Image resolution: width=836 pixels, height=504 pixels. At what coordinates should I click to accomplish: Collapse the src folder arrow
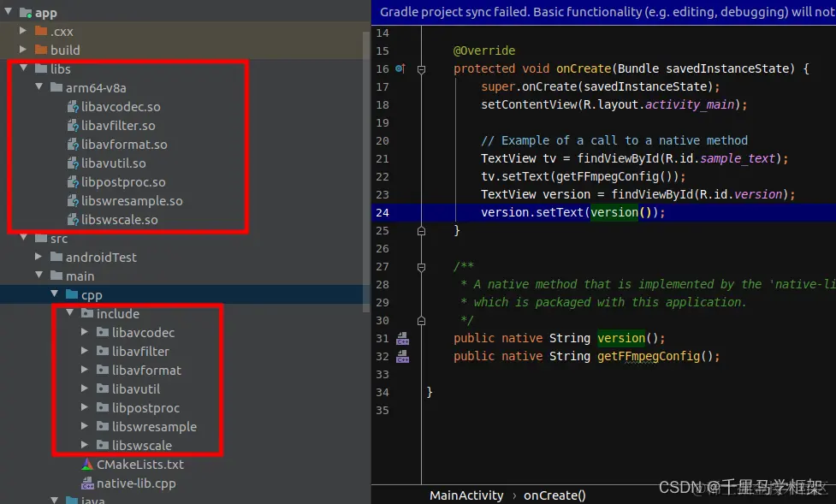pyautogui.click(x=23, y=238)
